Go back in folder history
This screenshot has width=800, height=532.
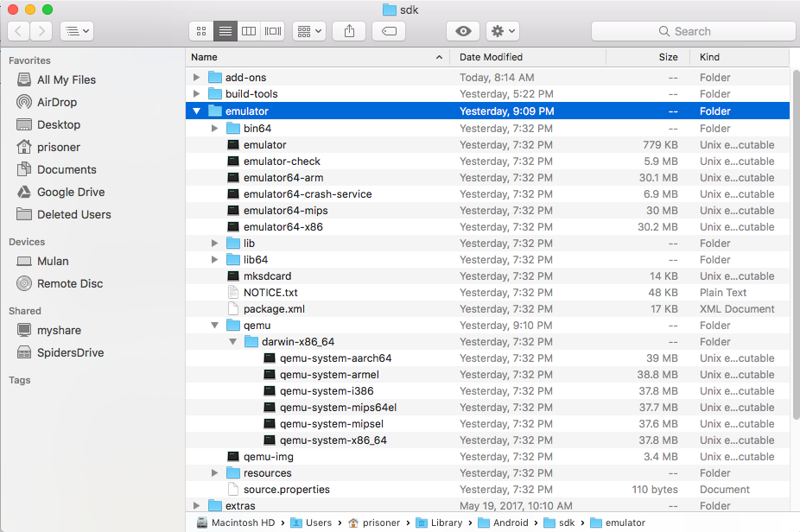tap(18, 31)
